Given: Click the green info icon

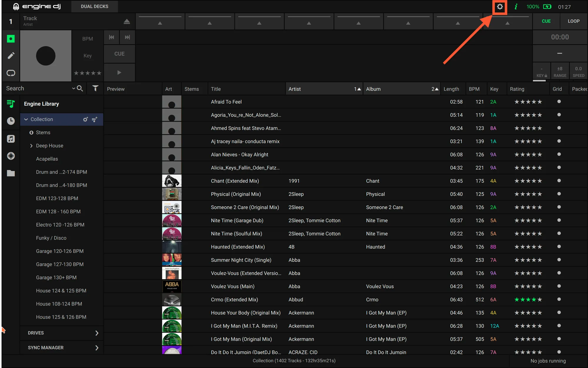Looking at the screenshot, I should 516,7.
